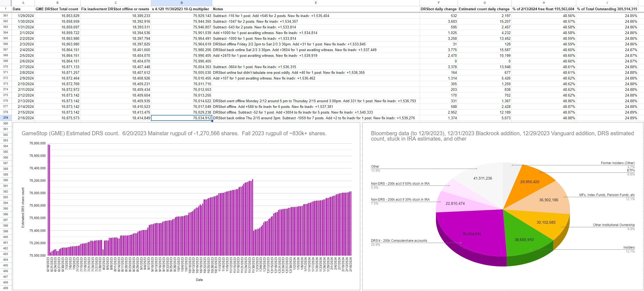Select row 1 header
Screen dimensions: 644x291
pos(5,9)
